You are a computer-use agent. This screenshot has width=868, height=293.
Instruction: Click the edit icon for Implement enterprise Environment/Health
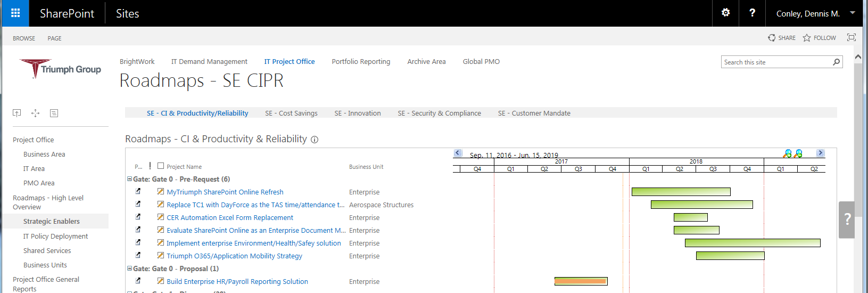coord(160,243)
